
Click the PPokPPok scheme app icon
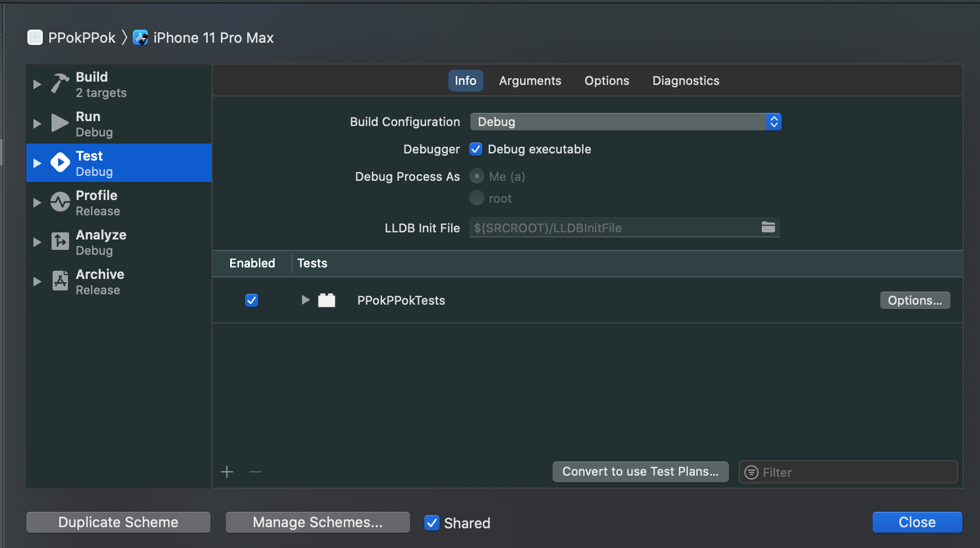click(x=35, y=37)
